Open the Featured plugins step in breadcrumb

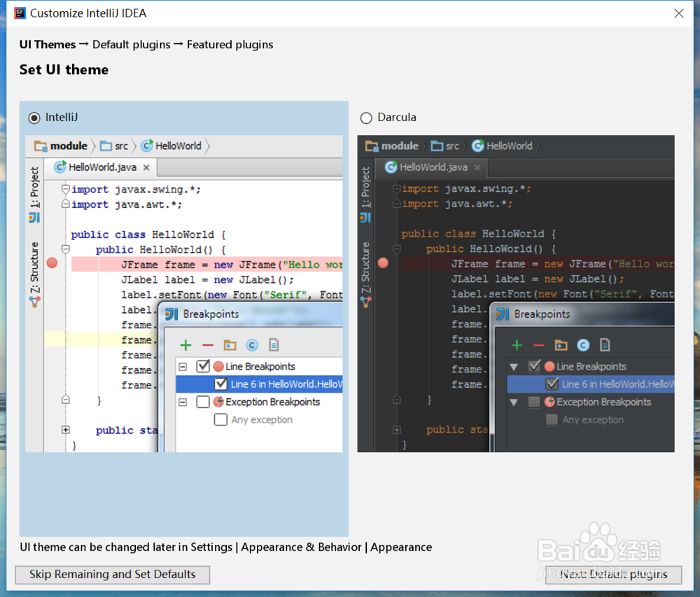click(x=230, y=45)
